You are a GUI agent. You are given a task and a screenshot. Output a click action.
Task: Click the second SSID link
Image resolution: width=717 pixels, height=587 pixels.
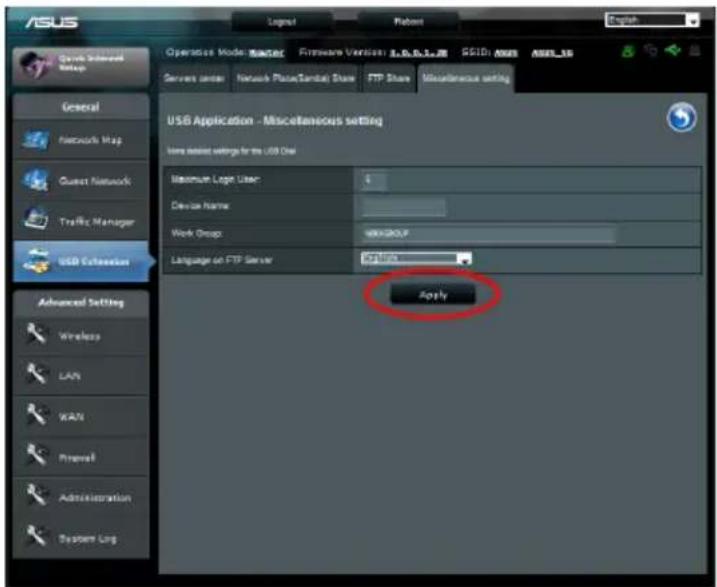[552, 53]
